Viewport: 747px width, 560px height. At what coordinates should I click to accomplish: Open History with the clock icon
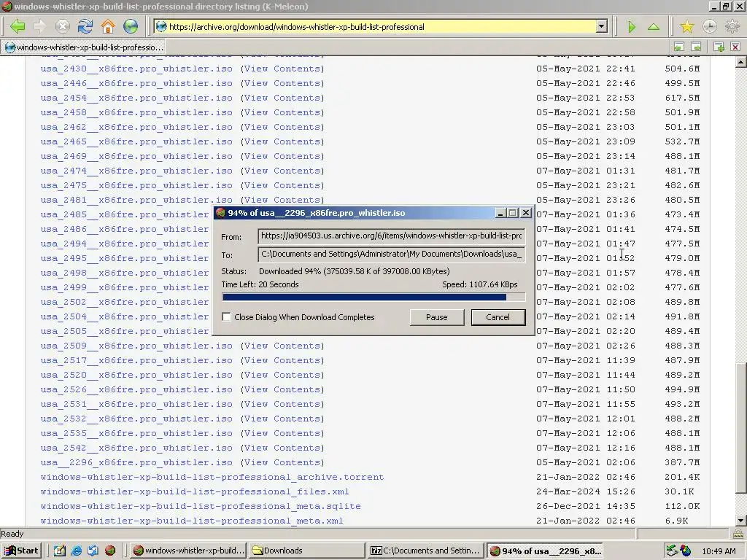709,27
